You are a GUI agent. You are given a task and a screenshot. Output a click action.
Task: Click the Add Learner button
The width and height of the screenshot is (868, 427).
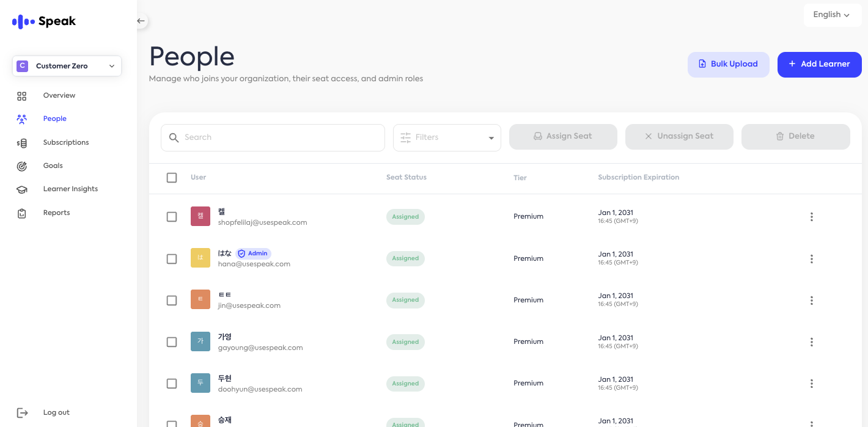819,64
